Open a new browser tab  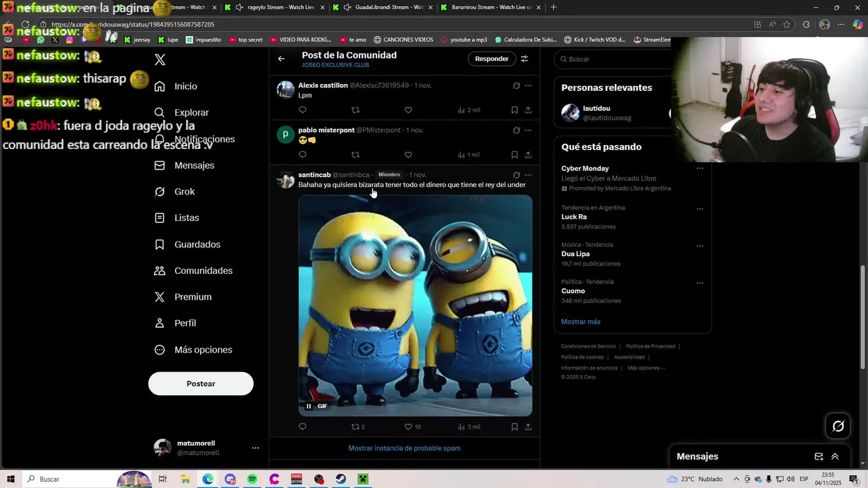tap(553, 7)
